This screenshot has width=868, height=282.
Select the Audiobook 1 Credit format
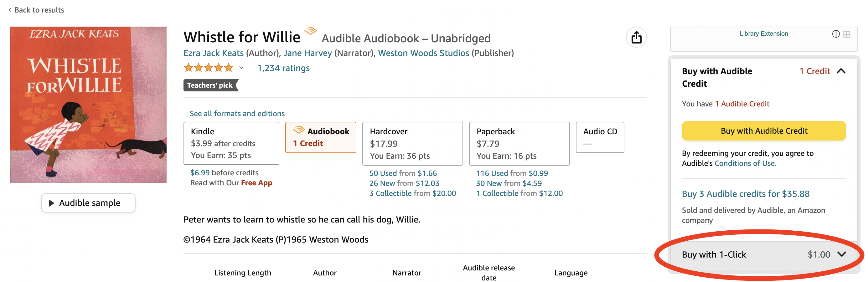[320, 137]
